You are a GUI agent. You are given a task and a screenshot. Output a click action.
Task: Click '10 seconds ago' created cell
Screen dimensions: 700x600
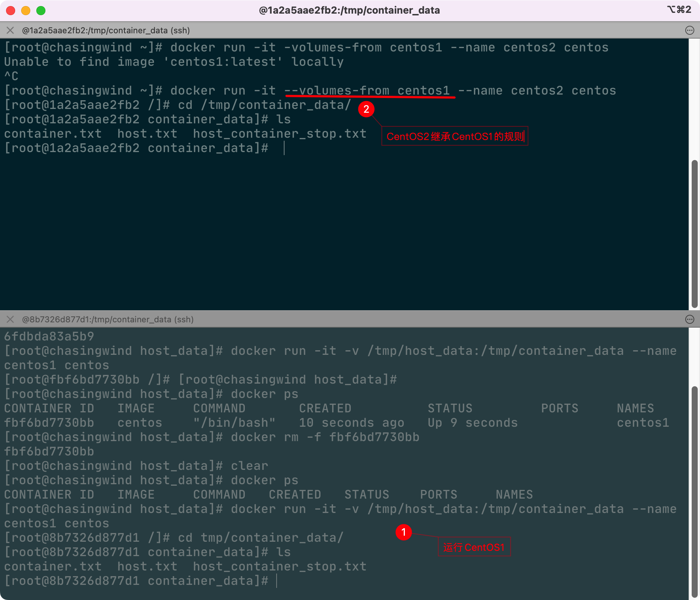click(352, 423)
